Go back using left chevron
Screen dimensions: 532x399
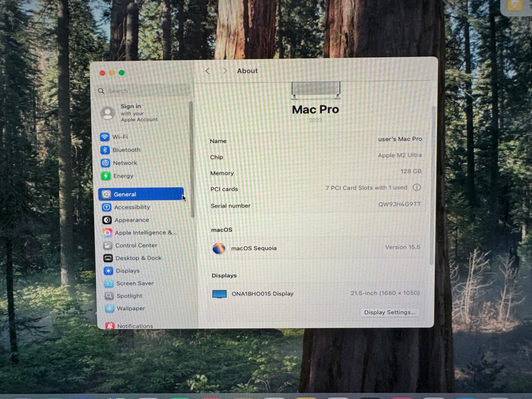208,71
